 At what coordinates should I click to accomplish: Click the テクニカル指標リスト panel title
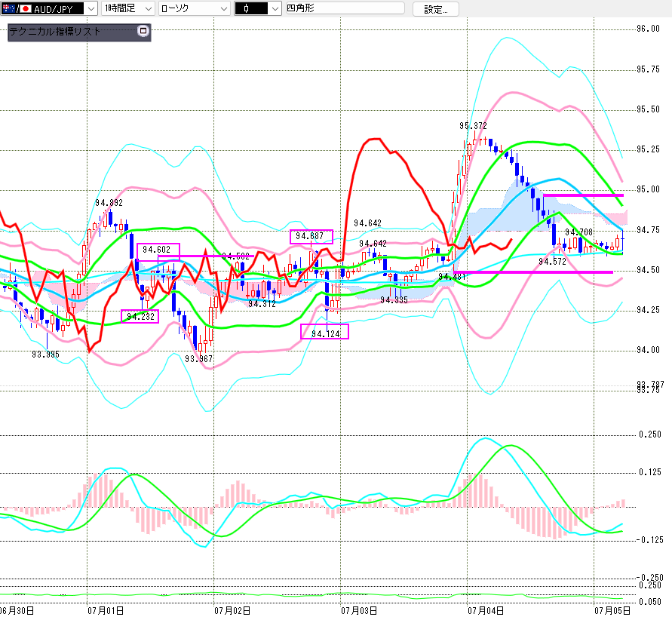(55, 31)
